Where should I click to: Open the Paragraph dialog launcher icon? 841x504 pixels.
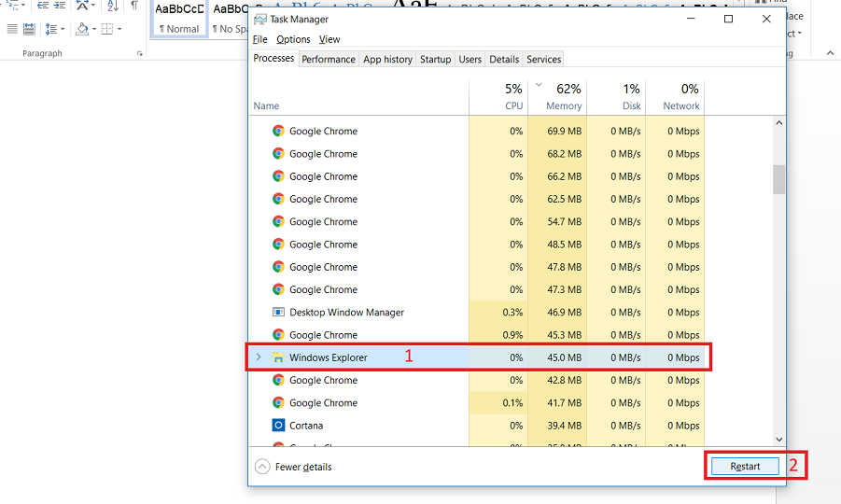point(139,53)
